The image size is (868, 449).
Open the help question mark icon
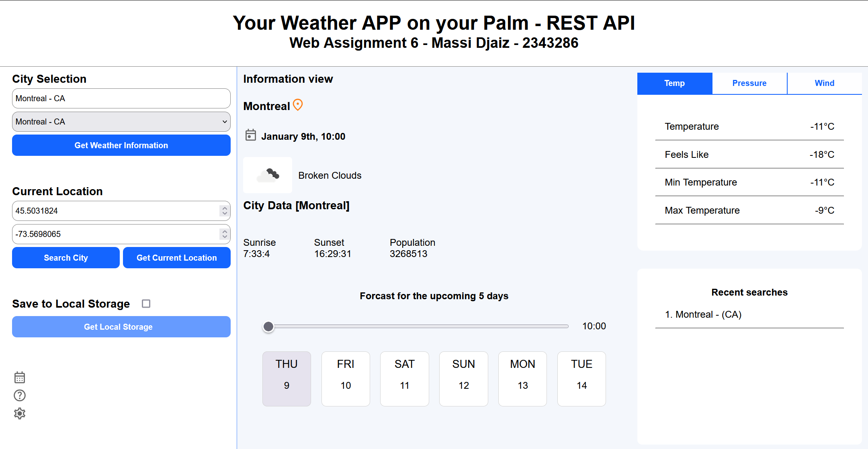pos(20,396)
